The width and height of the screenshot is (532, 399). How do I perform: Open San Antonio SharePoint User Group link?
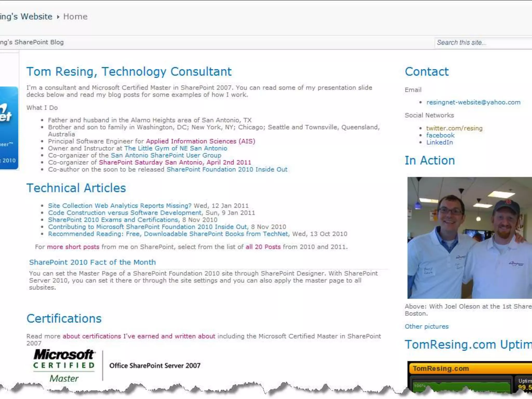[166, 155]
